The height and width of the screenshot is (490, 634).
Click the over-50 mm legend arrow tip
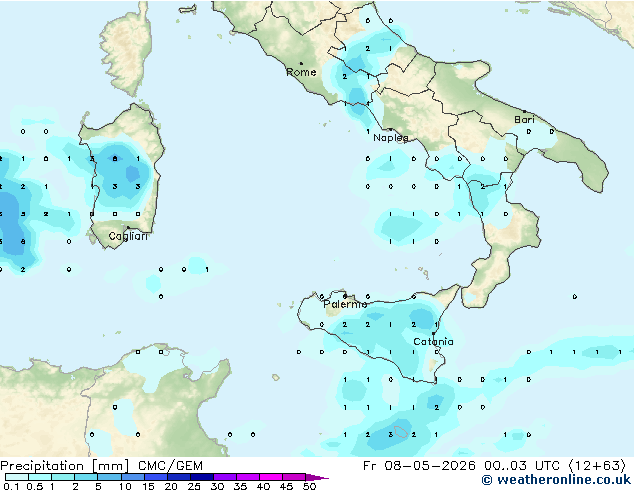point(317,477)
